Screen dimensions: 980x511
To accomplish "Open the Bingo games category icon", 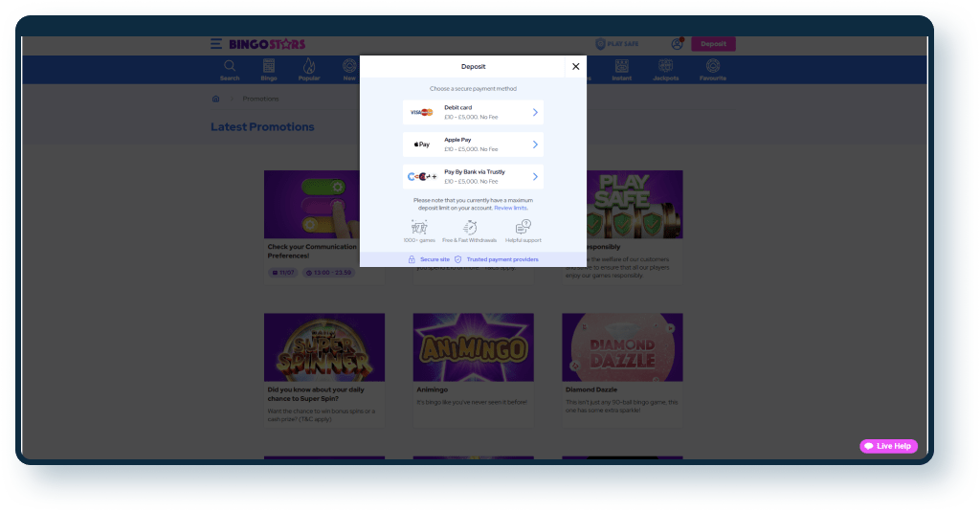I will pos(269,67).
